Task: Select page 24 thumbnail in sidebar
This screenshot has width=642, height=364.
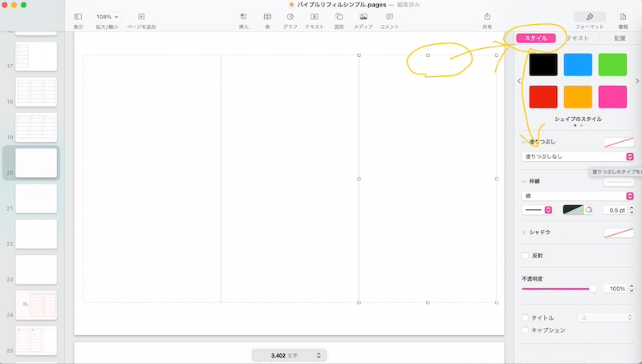Action: pyautogui.click(x=36, y=305)
